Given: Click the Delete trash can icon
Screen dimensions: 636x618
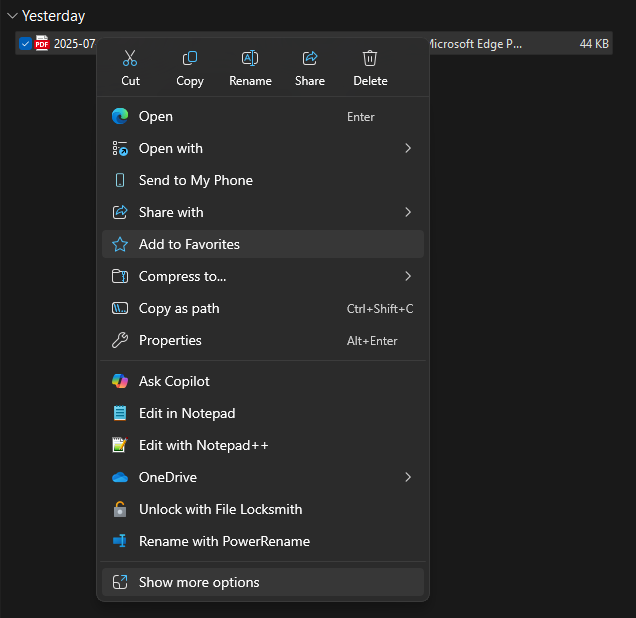Looking at the screenshot, I should tap(370, 58).
